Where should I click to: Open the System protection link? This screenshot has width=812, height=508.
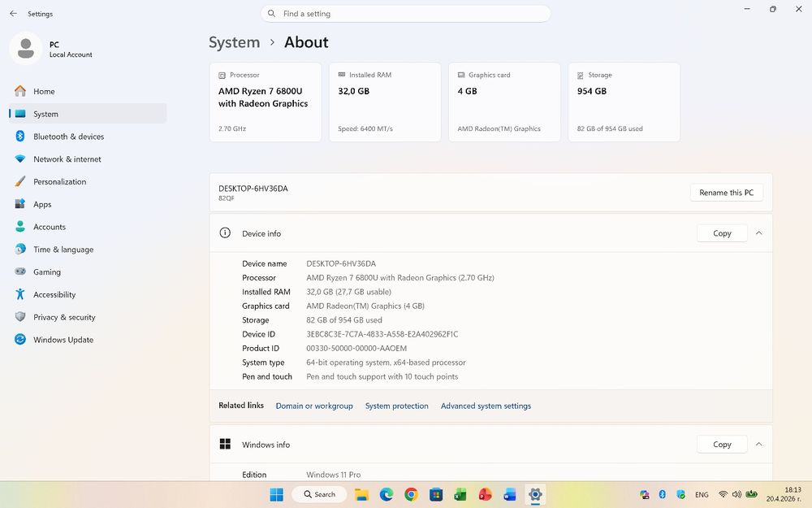[397, 406]
